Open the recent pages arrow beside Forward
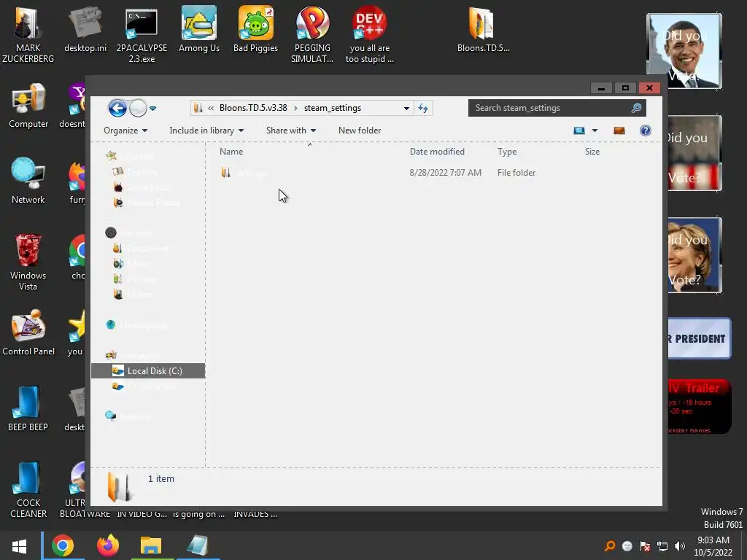Viewport: 747px width, 560px height. click(x=153, y=109)
